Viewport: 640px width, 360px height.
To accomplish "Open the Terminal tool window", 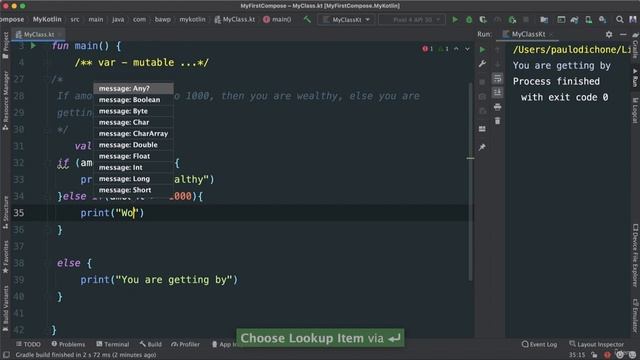I will tap(113, 344).
